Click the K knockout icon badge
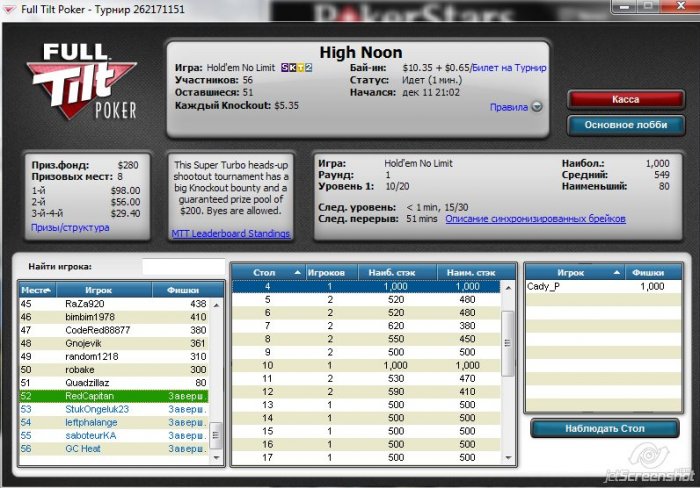 (x=292, y=67)
